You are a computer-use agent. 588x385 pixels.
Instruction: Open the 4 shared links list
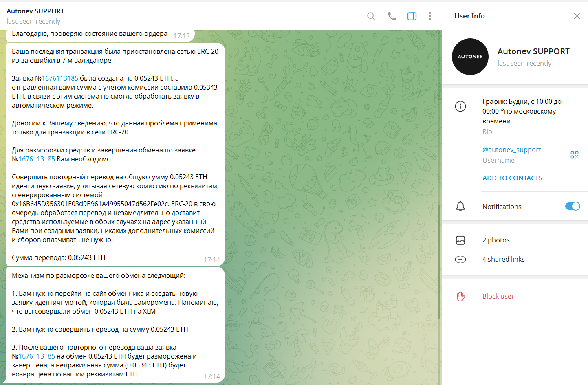click(x=503, y=259)
